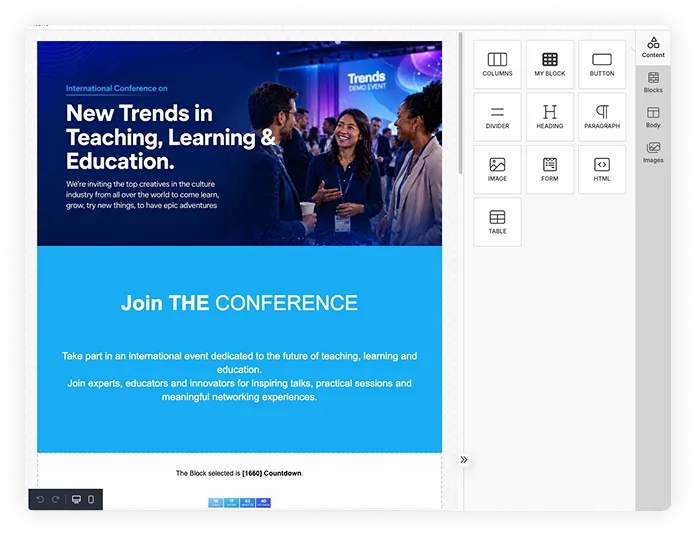The height and width of the screenshot is (536, 697).
Task: Select the My Block content tile
Action: point(550,64)
